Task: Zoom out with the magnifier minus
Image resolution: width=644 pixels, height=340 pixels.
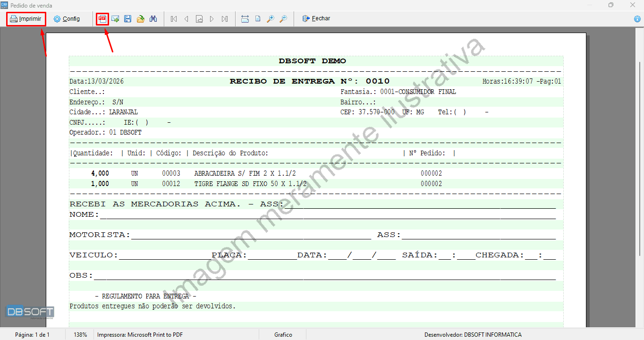Action: tap(283, 19)
